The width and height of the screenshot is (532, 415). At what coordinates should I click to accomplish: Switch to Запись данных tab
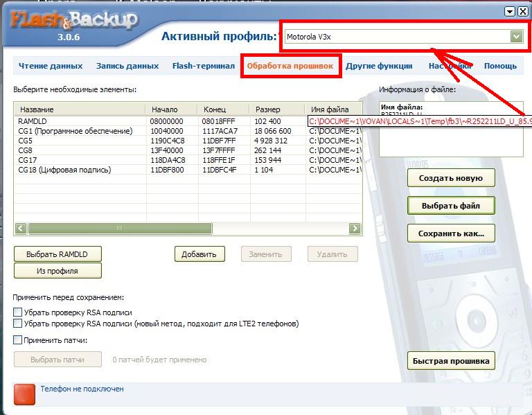(127, 66)
